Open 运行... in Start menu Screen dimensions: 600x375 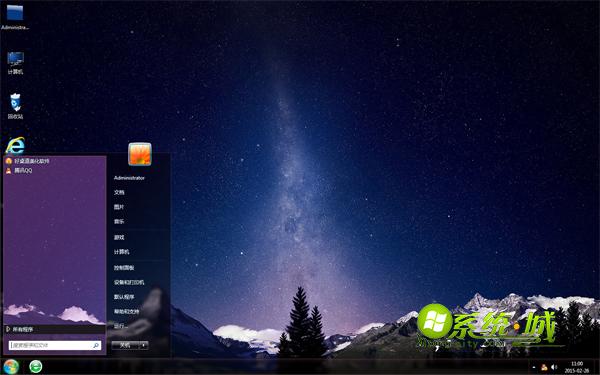120,326
